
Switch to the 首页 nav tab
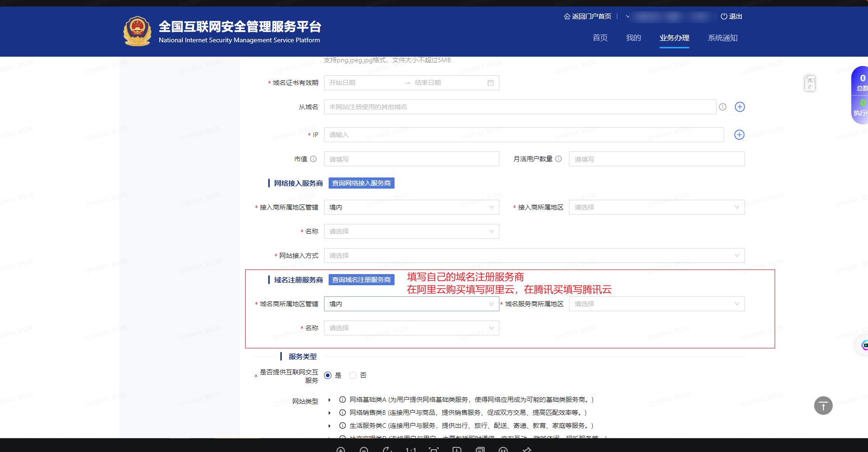point(600,38)
